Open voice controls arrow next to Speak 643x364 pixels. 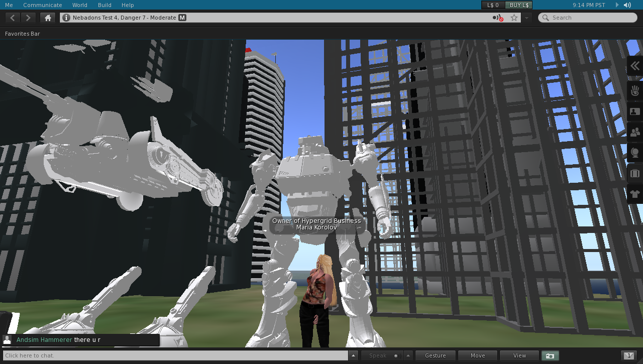(408, 355)
